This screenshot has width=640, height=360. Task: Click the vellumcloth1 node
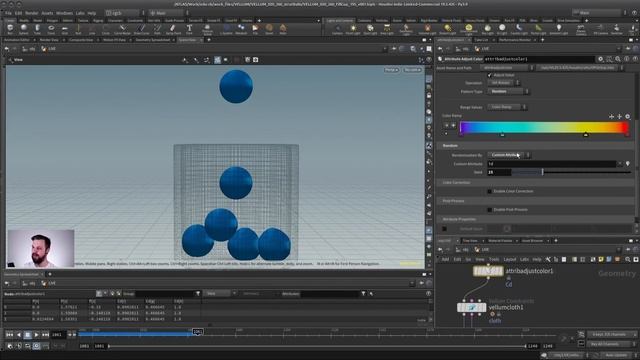(471, 307)
